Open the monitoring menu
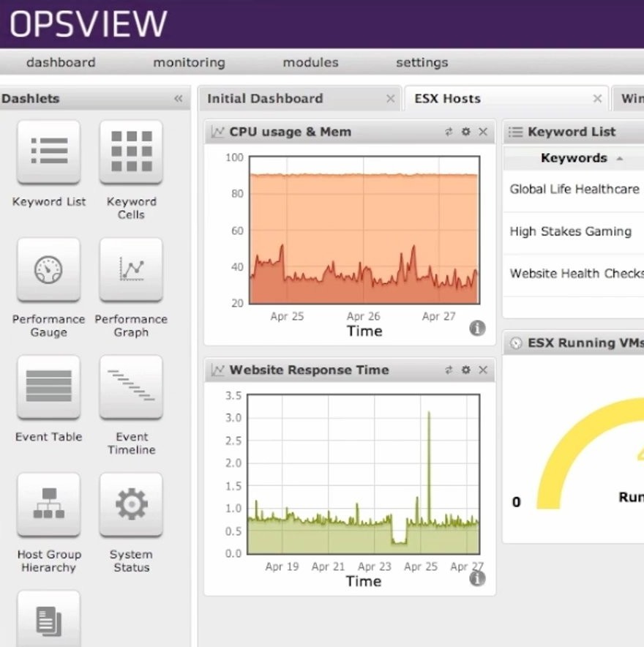644x647 pixels. point(189,62)
